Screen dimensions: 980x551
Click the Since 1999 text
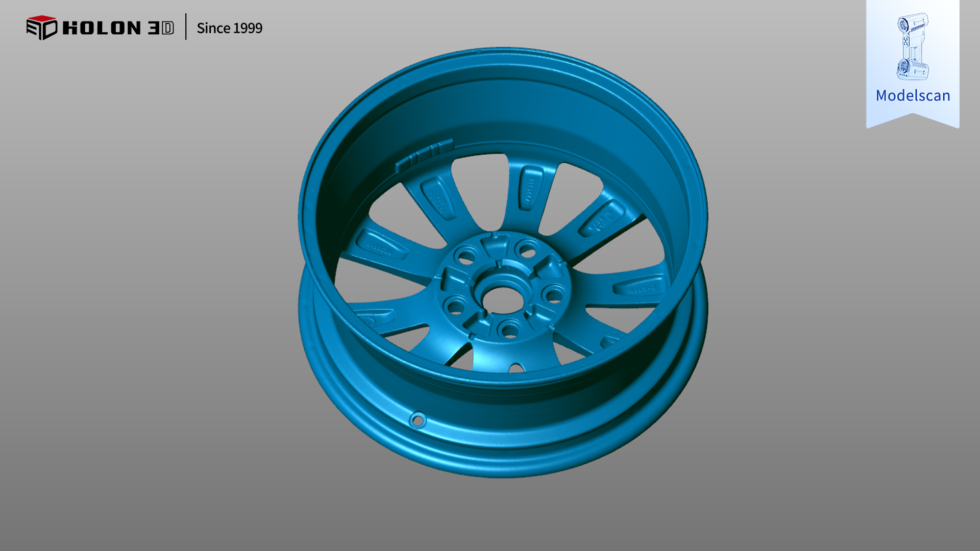coord(229,28)
